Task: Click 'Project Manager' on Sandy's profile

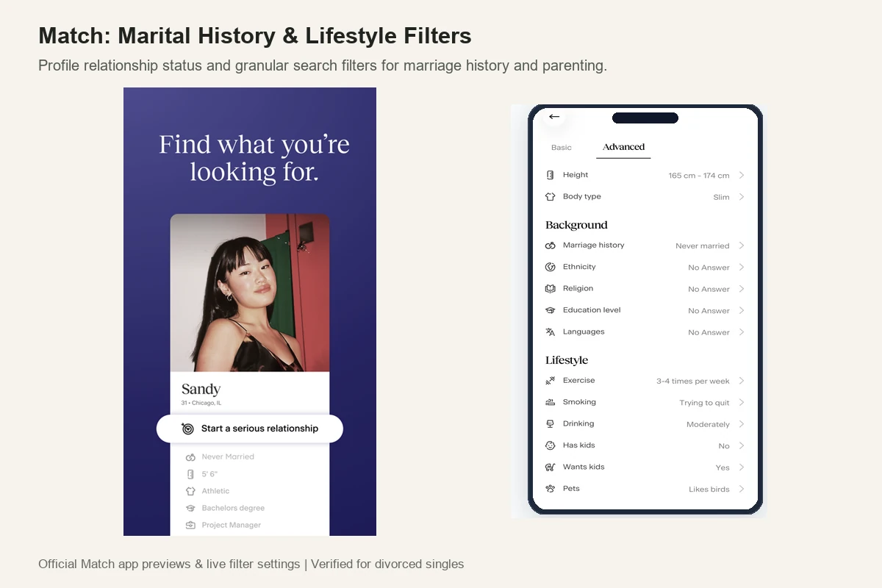Action: (232, 526)
